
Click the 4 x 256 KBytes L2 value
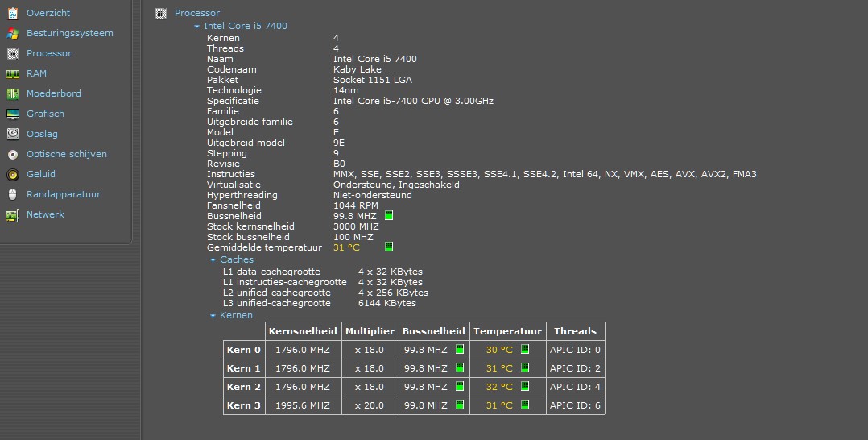(x=393, y=293)
